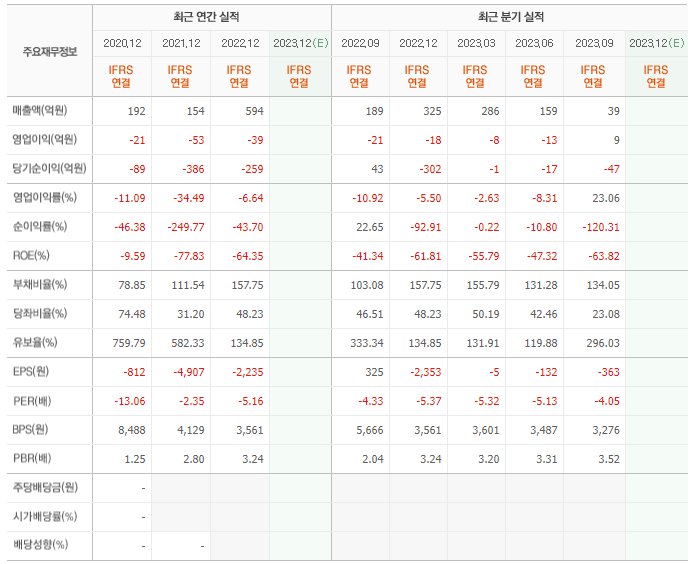Click the BPS value 8,488
Image resolution: width=693 pixels, height=564 pixels.
coord(132,431)
